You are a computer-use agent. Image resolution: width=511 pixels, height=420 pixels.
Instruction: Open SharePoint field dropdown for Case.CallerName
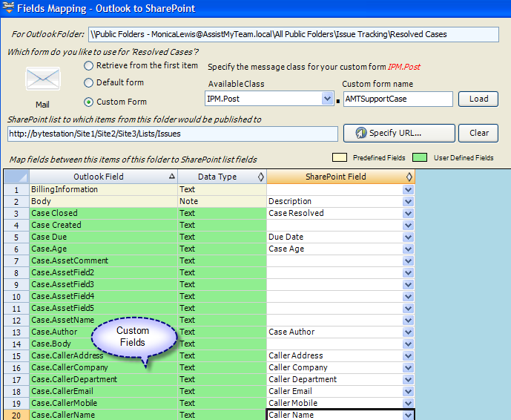pyautogui.click(x=408, y=415)
